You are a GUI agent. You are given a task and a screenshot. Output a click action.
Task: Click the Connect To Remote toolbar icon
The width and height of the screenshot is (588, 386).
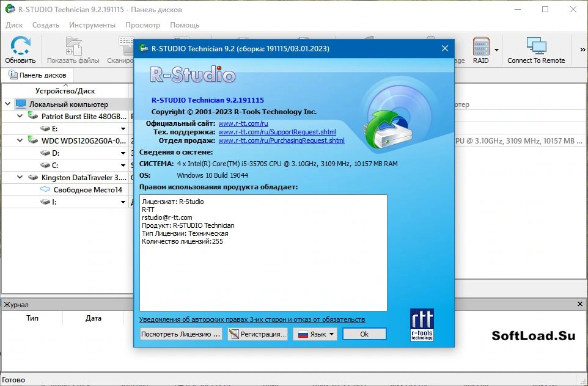536,50
